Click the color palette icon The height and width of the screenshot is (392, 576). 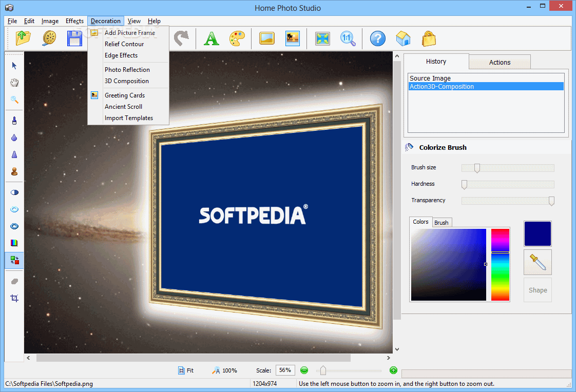pos(237,38)
